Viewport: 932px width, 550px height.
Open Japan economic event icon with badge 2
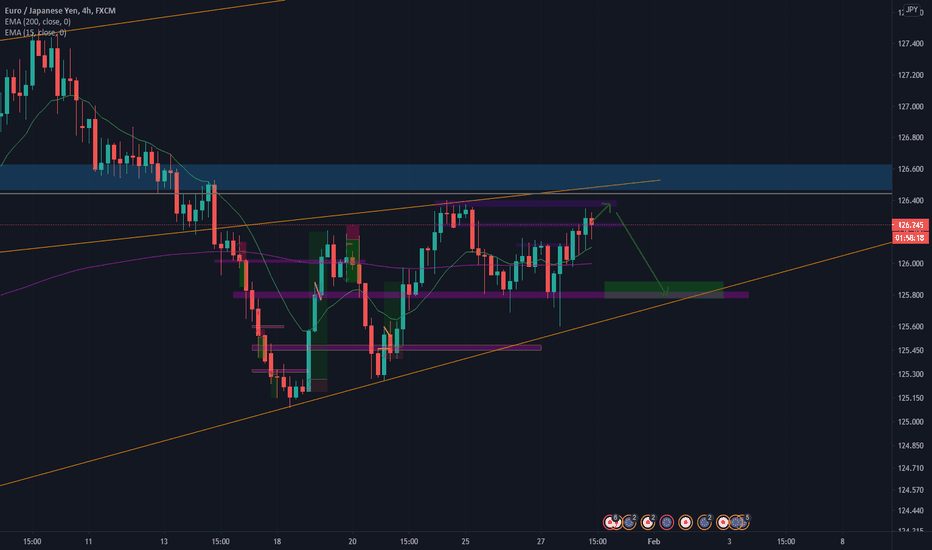tap(648, 522)
